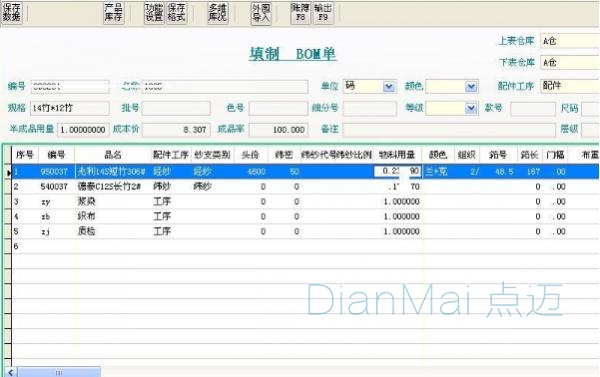Click the 备注 input field
Viewport: 600px width, 377px height.
[449, 130]
